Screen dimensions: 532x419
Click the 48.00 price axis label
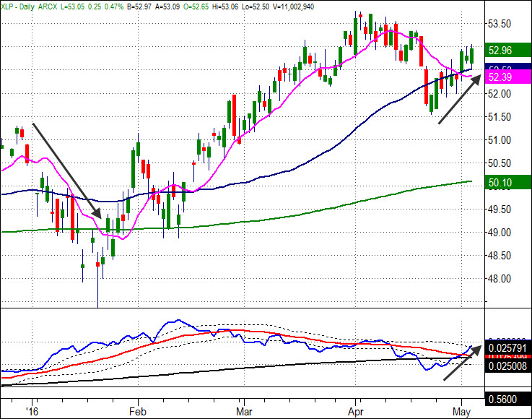click(x=500, y=279)
